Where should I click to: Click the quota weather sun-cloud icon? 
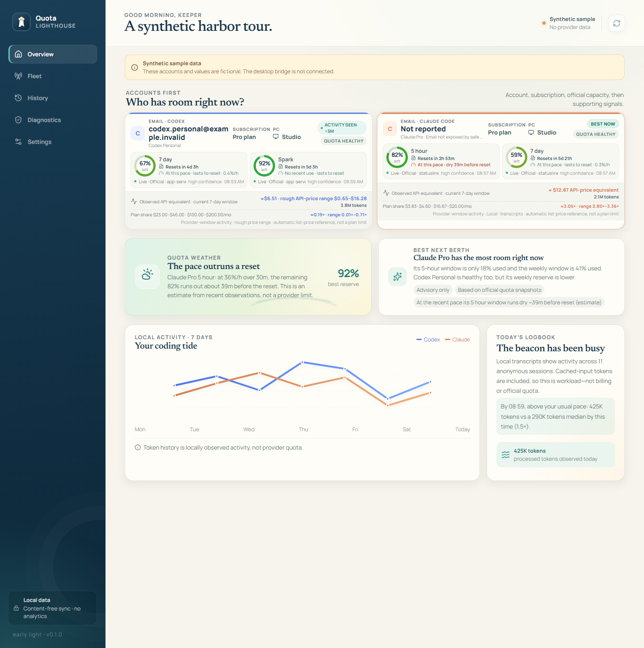coord(148,276)
